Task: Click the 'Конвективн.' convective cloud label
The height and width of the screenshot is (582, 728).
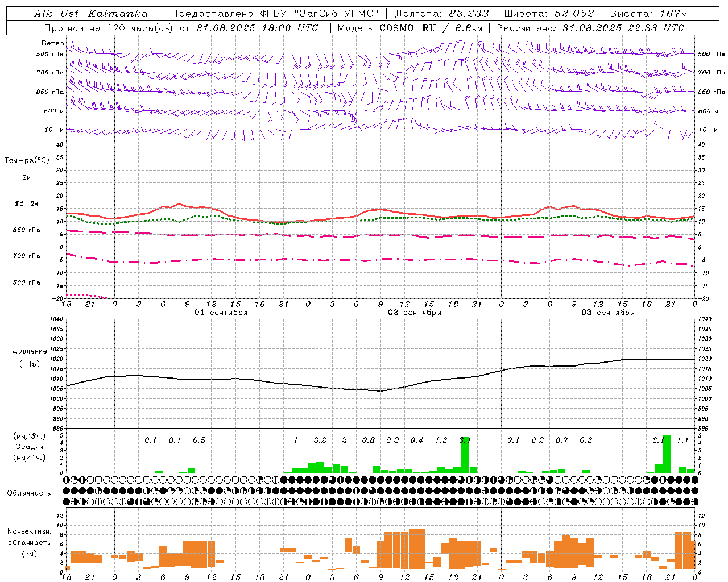Action: click(29, 531)
